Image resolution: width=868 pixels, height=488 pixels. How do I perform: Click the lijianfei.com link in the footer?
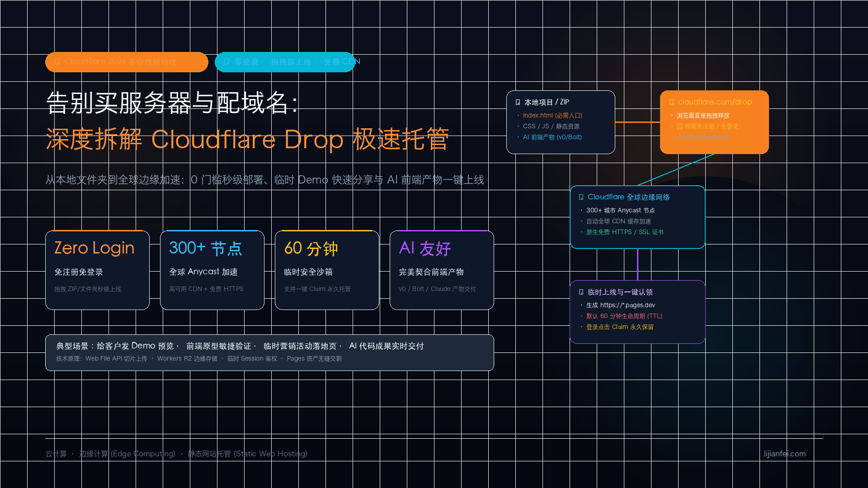(x=785, y=454)
